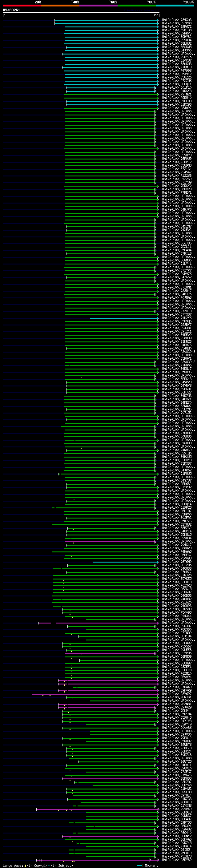The image size is (197, 868).
Task: Select the AV409261 query label
Action: click(11, 10)
